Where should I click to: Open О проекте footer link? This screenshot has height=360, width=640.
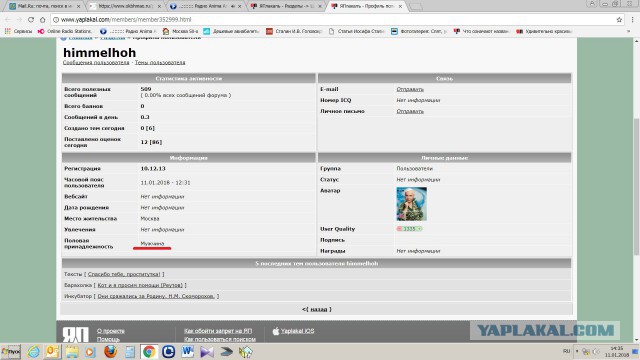(x=111, y=331)
